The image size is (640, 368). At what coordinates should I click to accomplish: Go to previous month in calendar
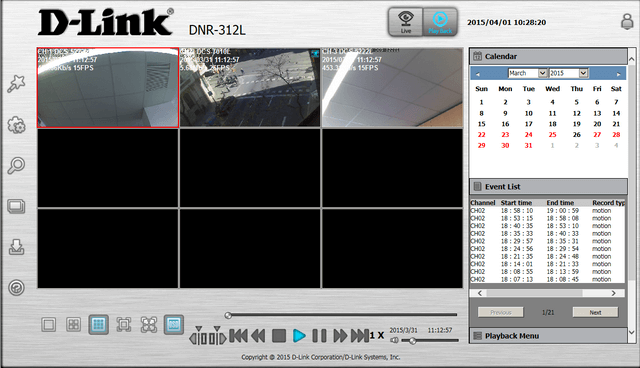[478, 74]
